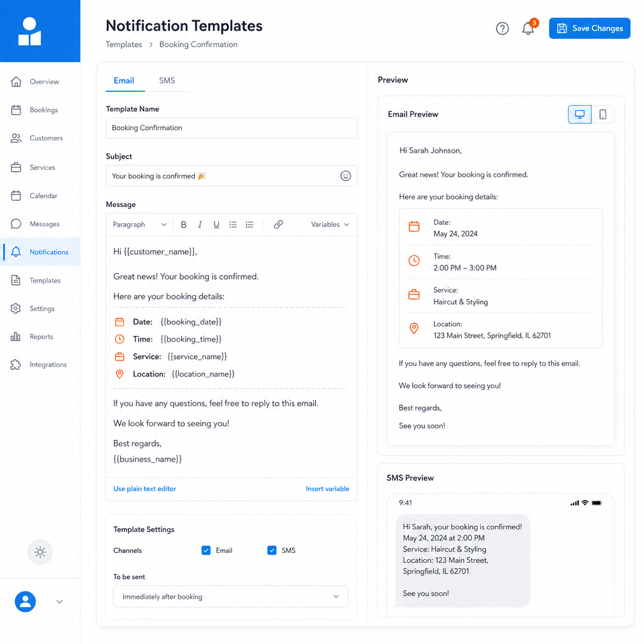
Task: Click 'May 24, 2024' in the email preview
Action: coord(455,234)
